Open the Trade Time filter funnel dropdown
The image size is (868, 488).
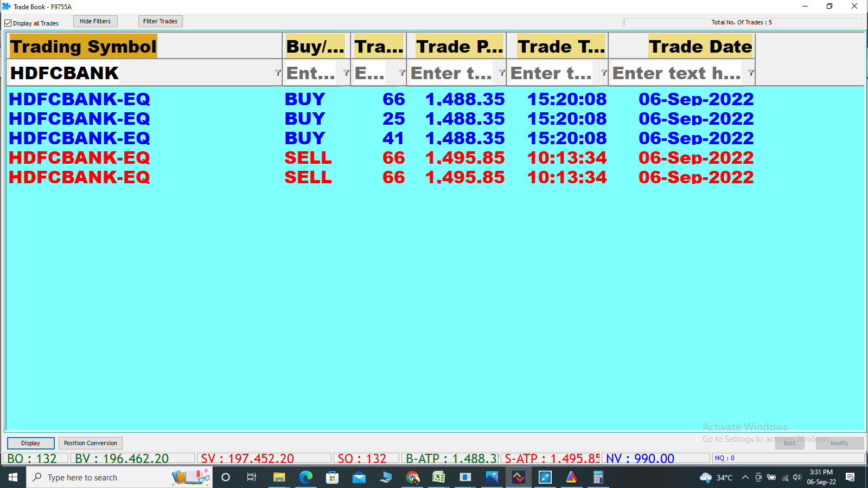pos(604,73)
